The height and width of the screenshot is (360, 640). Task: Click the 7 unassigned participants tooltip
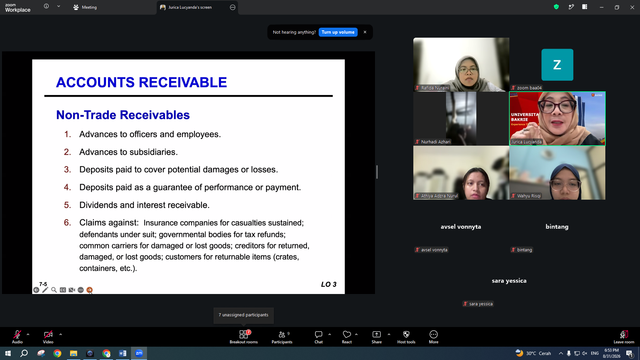point(244,315)
